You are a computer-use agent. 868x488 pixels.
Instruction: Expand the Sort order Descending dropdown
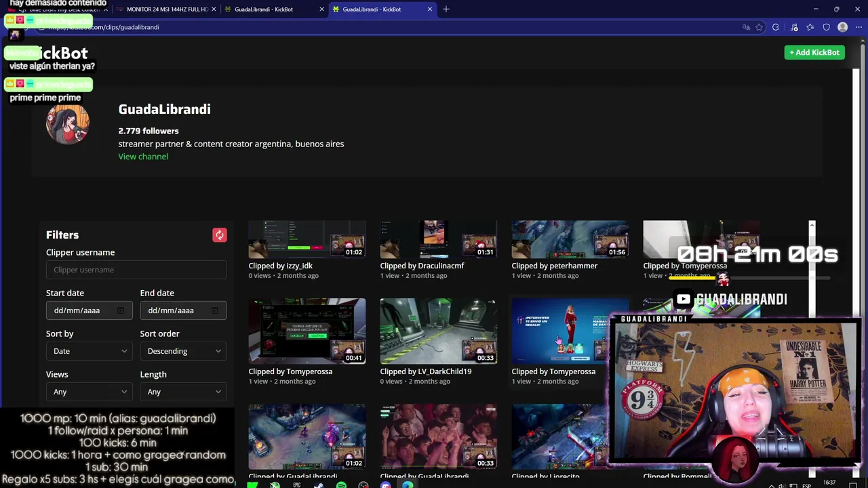tap(183, 351)
